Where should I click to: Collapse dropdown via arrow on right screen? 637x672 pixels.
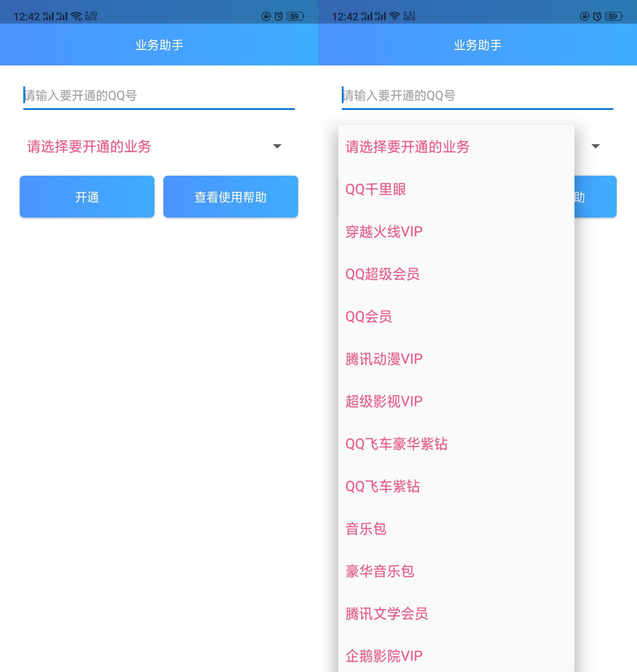(595, 146)
